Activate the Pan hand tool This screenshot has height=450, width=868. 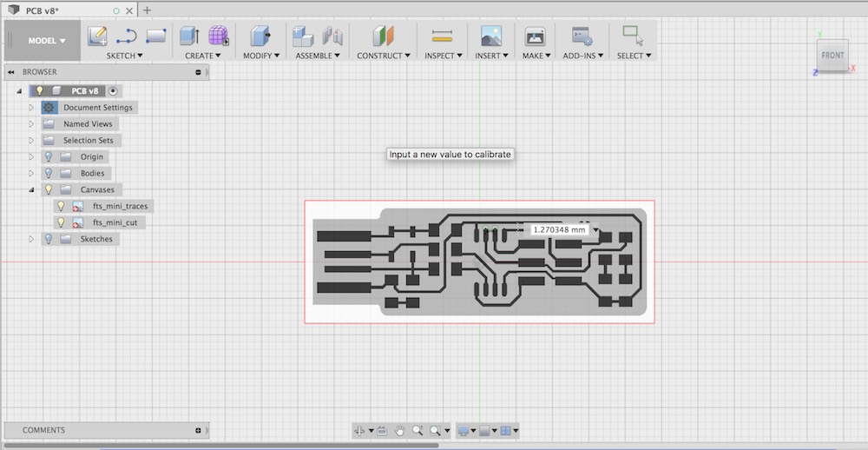399,431
